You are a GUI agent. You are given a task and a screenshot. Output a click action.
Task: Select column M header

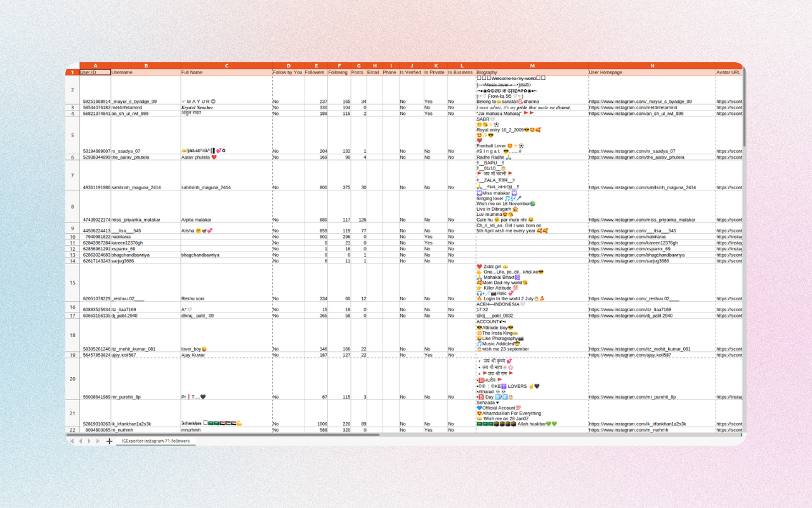click(x=532, y=65)
